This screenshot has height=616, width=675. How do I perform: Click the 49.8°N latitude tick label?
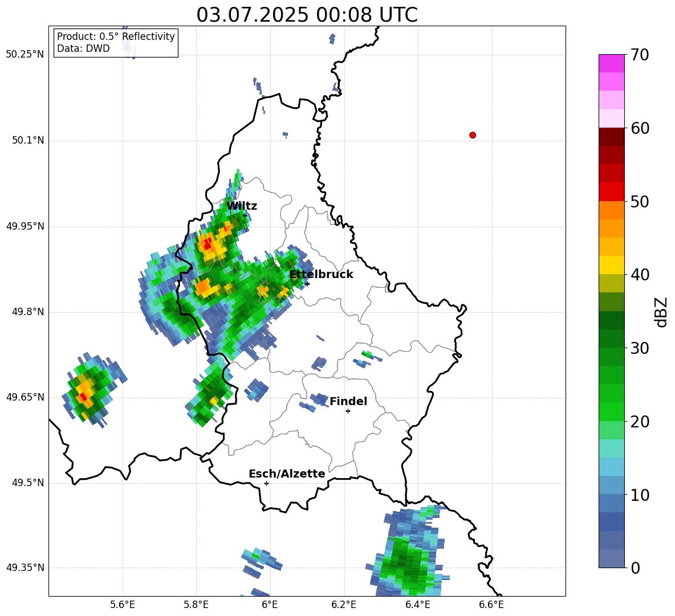click(27, 312)
